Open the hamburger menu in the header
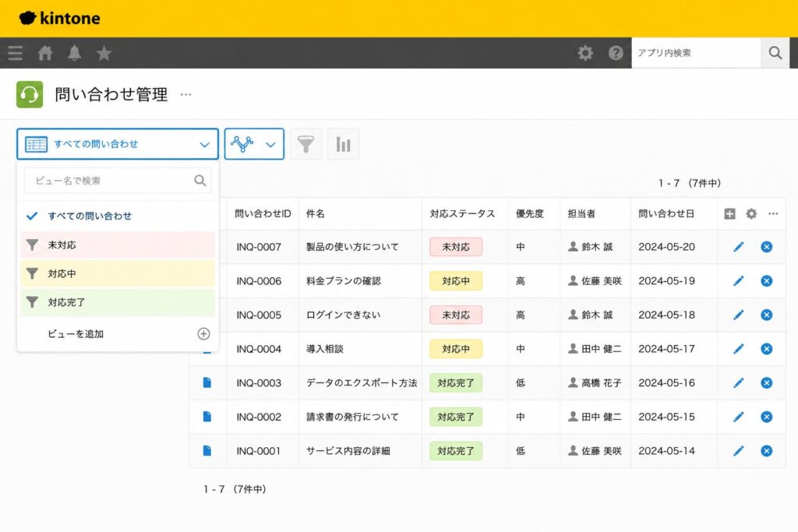 pyautogui.click(x=16, y=53)
